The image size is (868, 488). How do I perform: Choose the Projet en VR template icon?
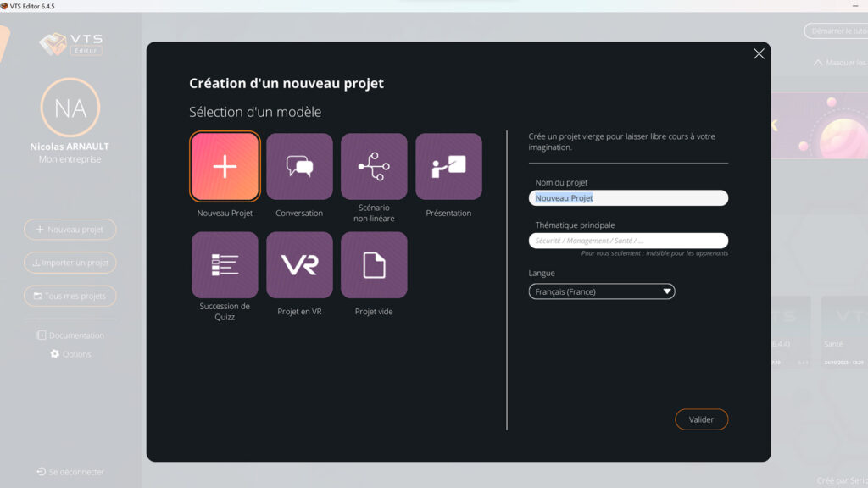tap(299, 265)
